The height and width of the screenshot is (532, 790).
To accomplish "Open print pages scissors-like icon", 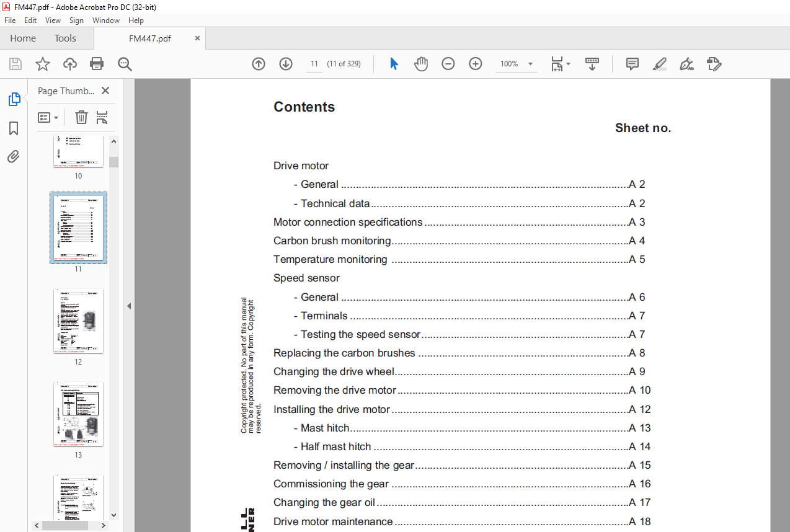I will 102,117.
